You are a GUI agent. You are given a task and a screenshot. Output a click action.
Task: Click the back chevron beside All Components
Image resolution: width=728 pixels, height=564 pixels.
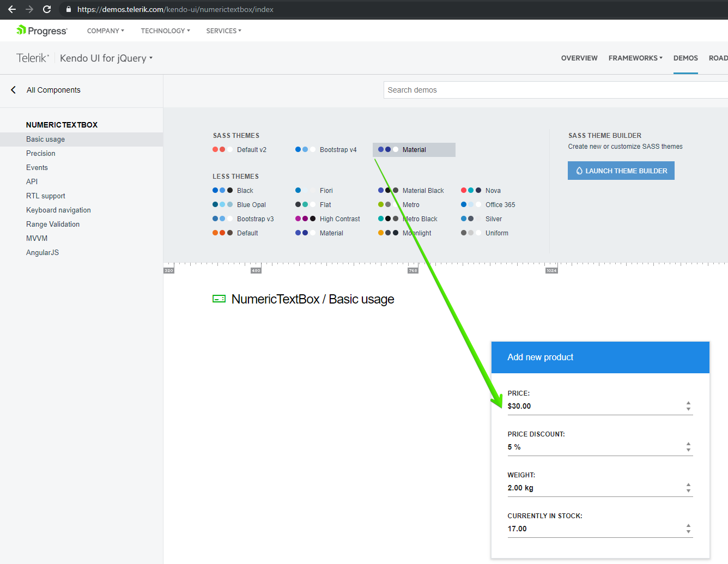click(13, 90)
